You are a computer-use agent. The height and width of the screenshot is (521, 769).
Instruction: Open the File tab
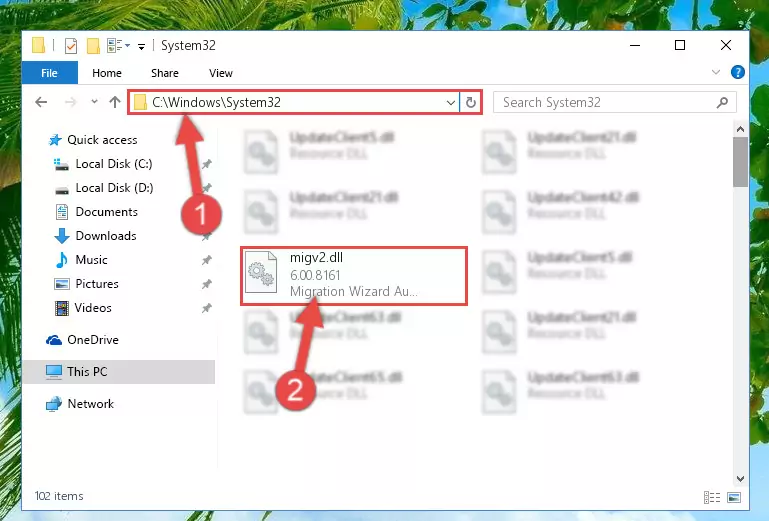pos(50,73)
